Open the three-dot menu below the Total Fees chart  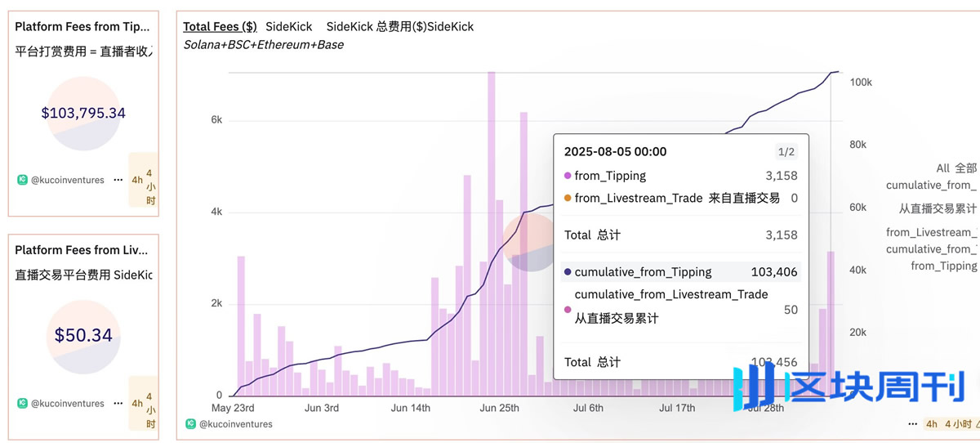912,424
